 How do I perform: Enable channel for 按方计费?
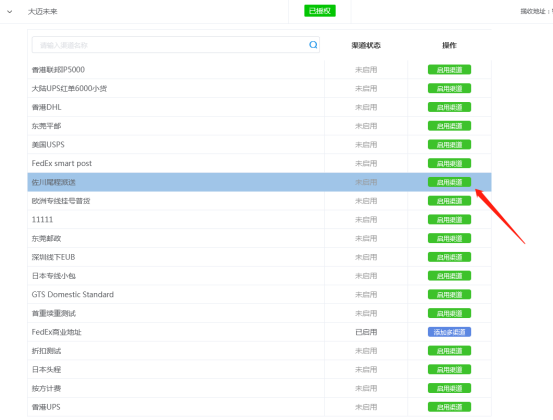[x=449, y=388]
